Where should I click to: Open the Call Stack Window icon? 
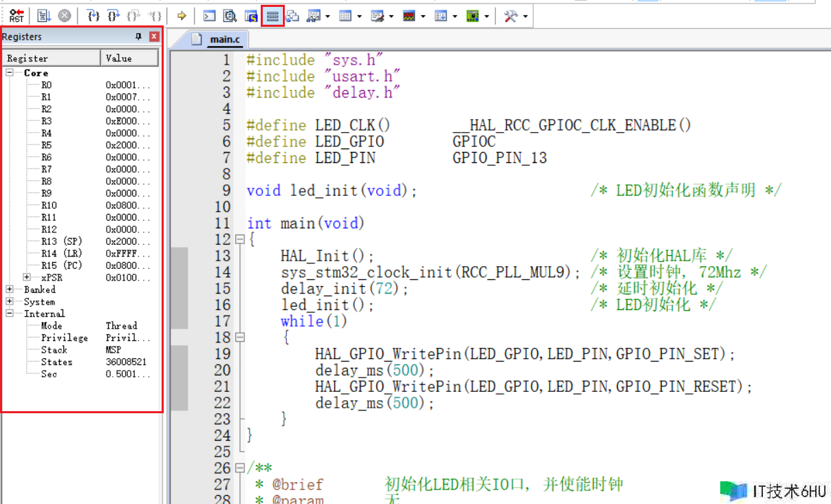point(293,16)
